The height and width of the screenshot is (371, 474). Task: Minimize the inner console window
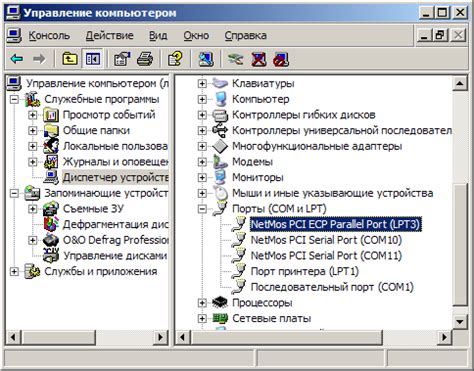[424, 35]
